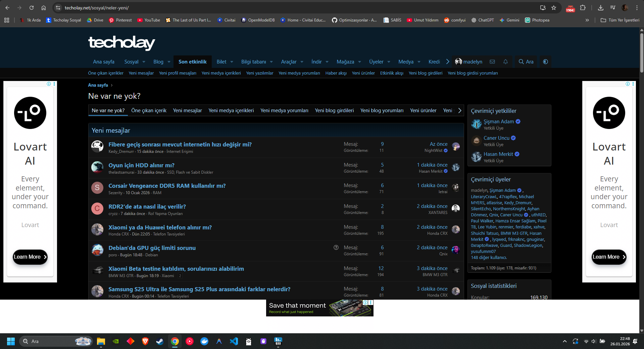This screenshot has height=349, width=644.
Task: Open Steam from the taskbar
Action: click(x=160, y=341)
